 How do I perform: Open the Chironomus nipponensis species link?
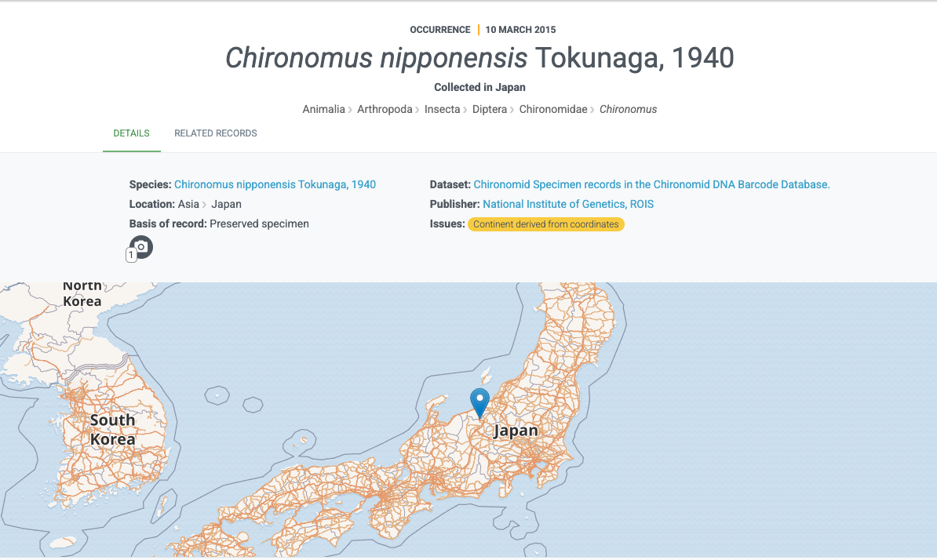point(275,184)
